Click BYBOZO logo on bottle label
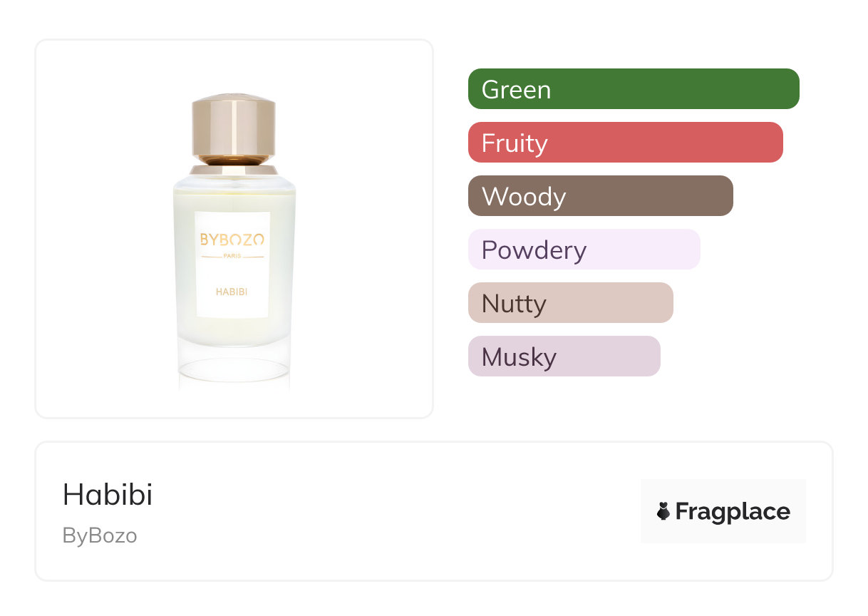Image resolution: width=868 pixels, height=616 pixels. click(232, 239)
